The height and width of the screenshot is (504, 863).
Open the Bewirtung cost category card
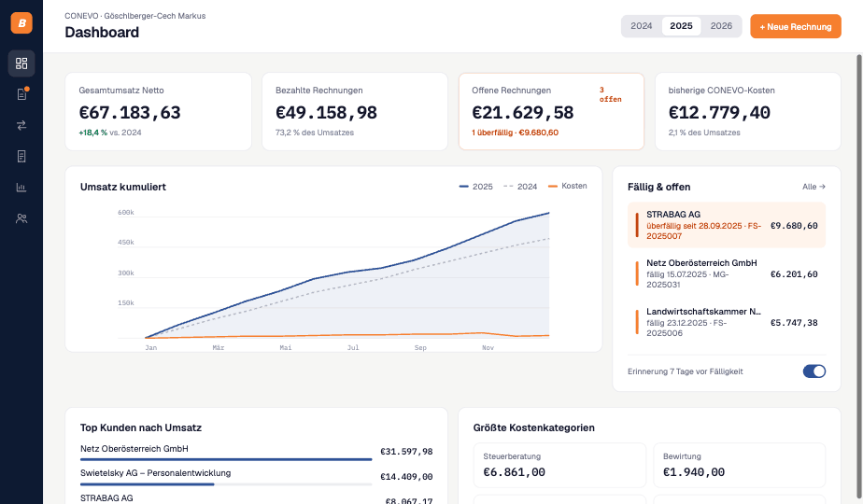click(740, 465)
